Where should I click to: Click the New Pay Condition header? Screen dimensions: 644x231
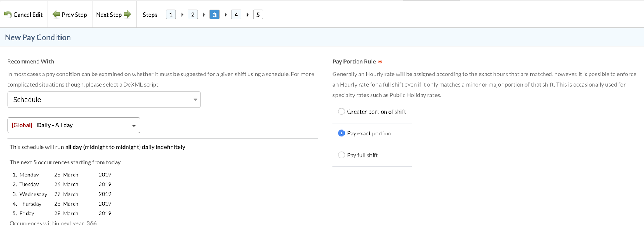38,37
